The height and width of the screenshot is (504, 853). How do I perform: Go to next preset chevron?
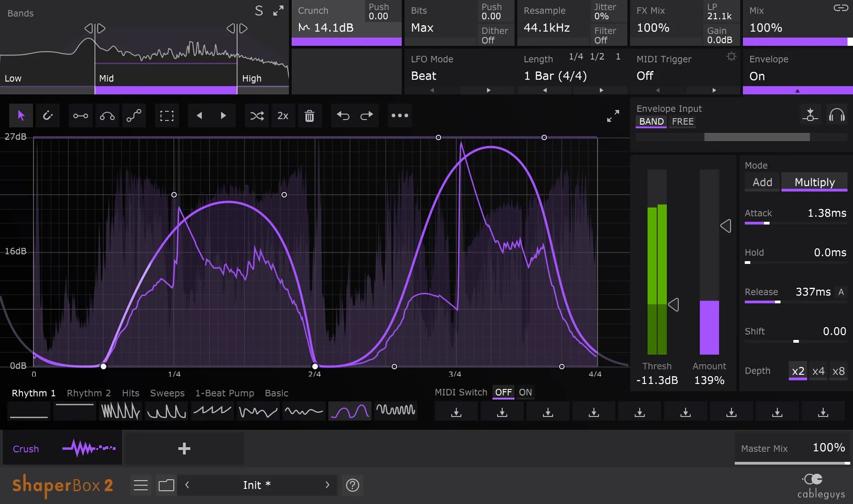[327, 485]
